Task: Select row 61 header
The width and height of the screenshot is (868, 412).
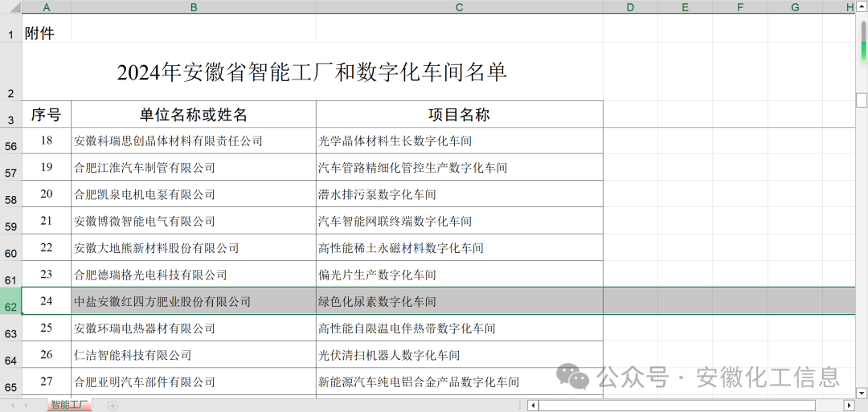Action: click(11, 275)
